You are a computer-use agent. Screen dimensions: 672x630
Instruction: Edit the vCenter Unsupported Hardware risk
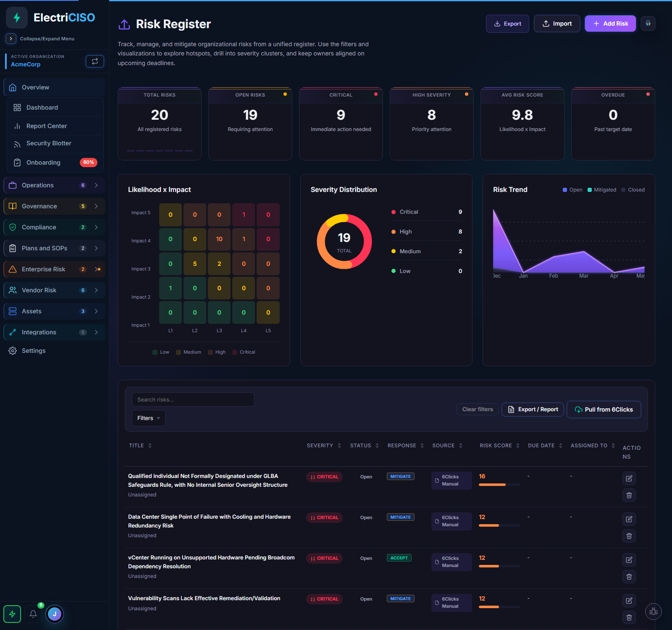629,560
